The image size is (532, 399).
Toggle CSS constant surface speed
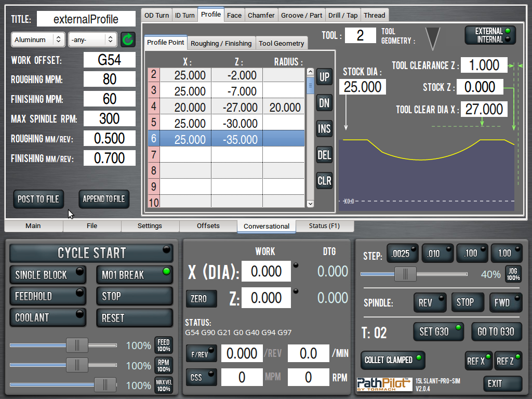[x=201, y=377]
